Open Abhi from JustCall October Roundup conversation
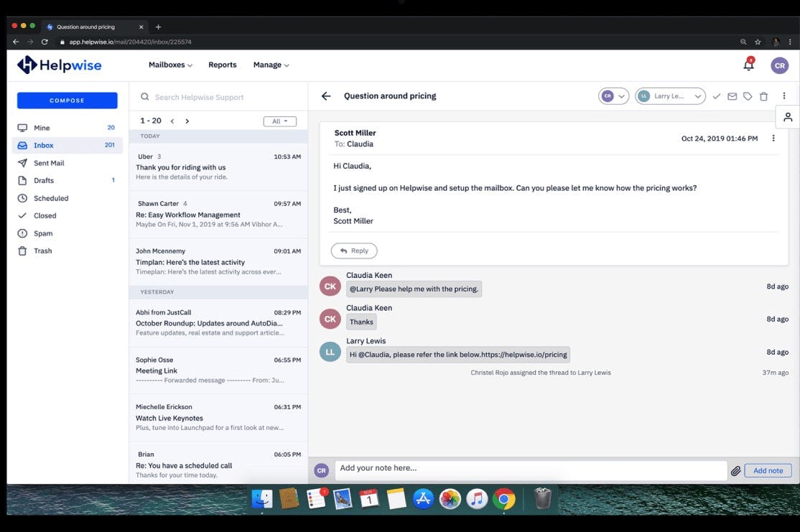Viewport: 800px width, 532px height. [218, 323]
